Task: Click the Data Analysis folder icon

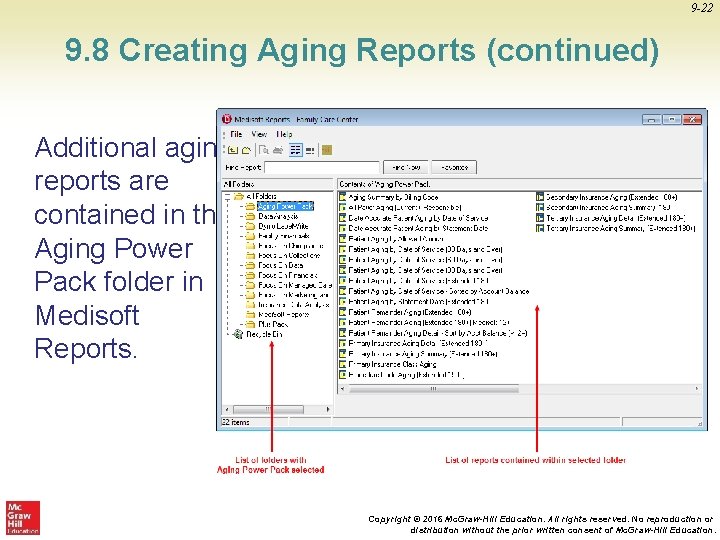Action: tap(250, 216)
